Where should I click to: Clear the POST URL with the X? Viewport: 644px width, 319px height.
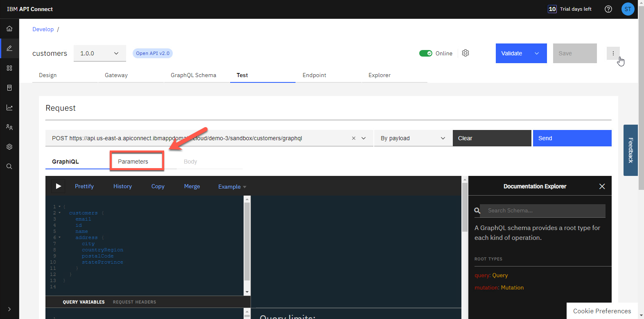(354, 138)
